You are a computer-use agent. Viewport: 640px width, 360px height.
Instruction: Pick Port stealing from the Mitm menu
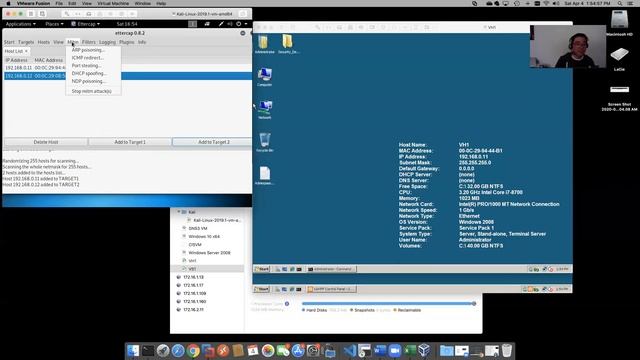point(86,66)
